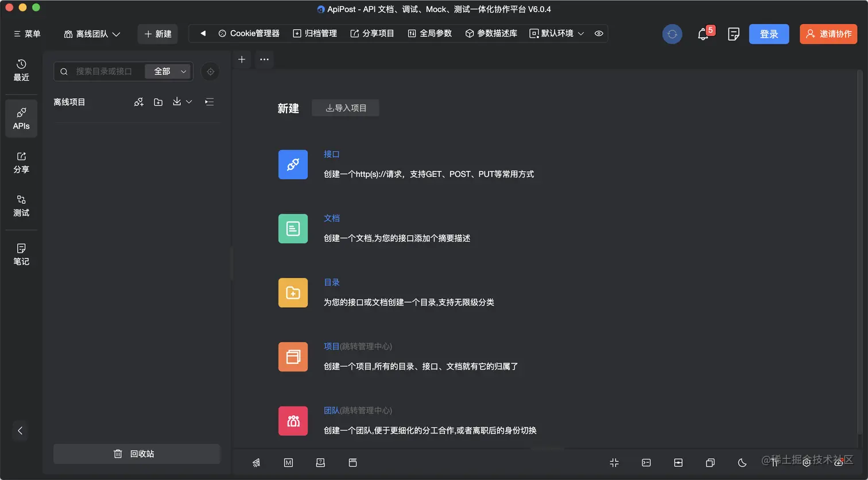Viewport: 868px width, 480px height.
Task: Expand the 离线团队 team dropdown
Action: (x=92, y=34)
